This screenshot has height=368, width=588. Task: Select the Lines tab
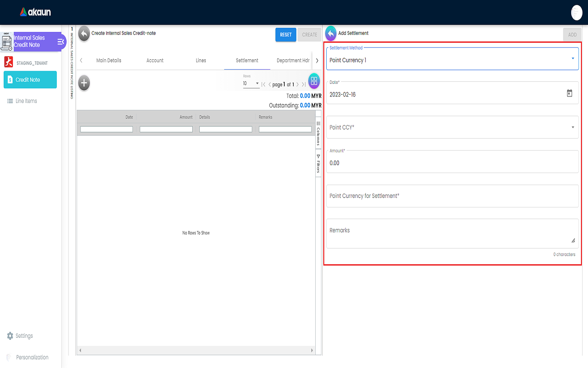pyautogui.click(x=201, y=61)
